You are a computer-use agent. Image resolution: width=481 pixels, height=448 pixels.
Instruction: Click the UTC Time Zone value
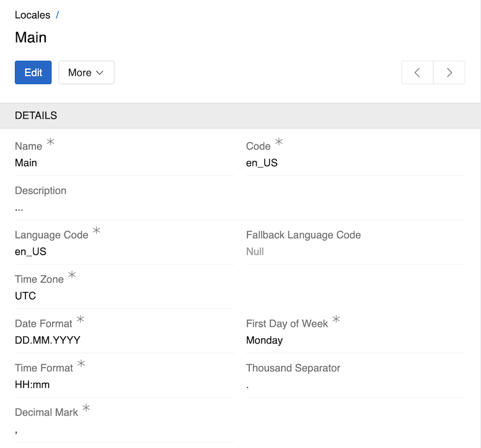(x=25, y=296)
